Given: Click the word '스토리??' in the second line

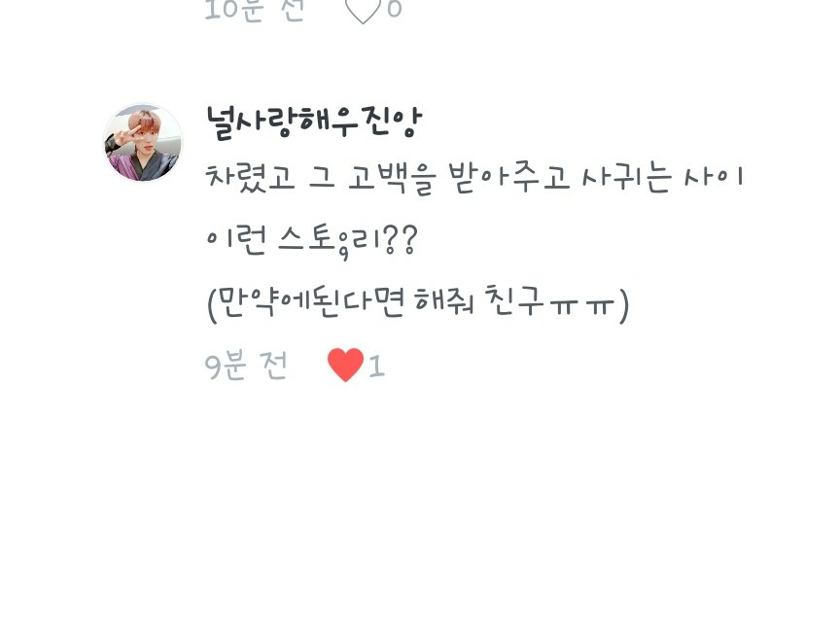Looking at the screenshot, I should tap(348, 241).
